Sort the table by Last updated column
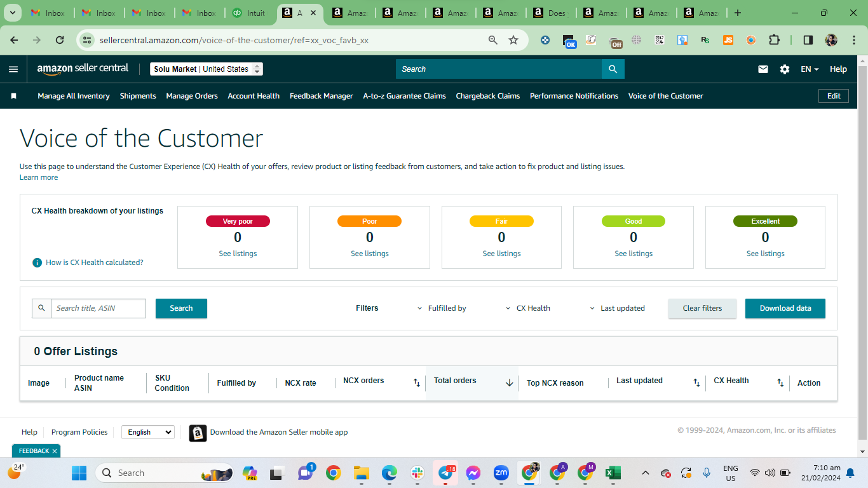Viewport: 868px width, 488px height. tap(696, 383)
